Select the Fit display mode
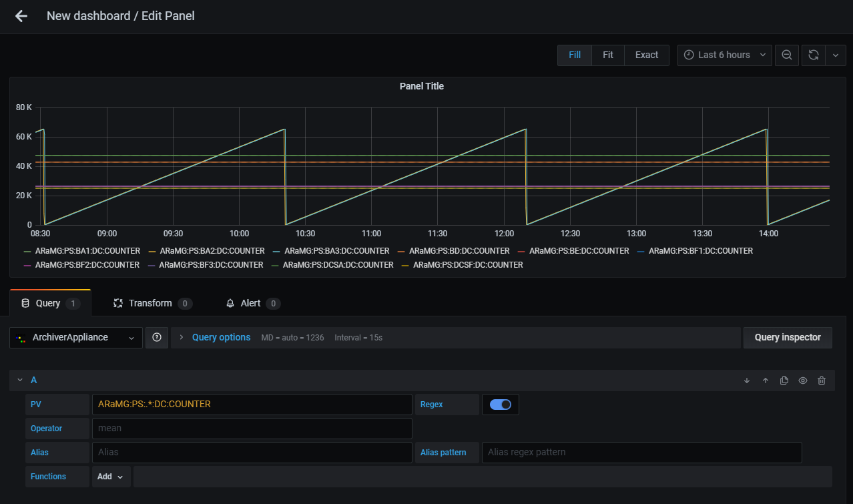 (x=607, y=55)
